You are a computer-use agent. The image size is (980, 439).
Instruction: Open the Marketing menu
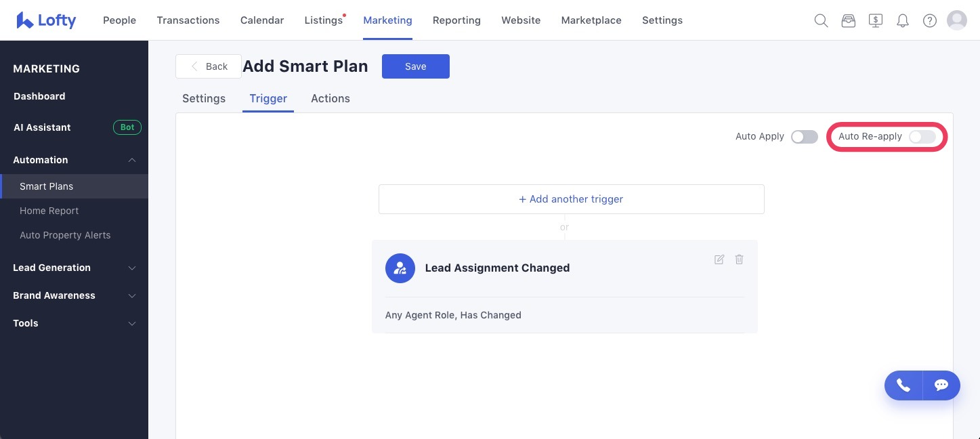coord(387,20)
